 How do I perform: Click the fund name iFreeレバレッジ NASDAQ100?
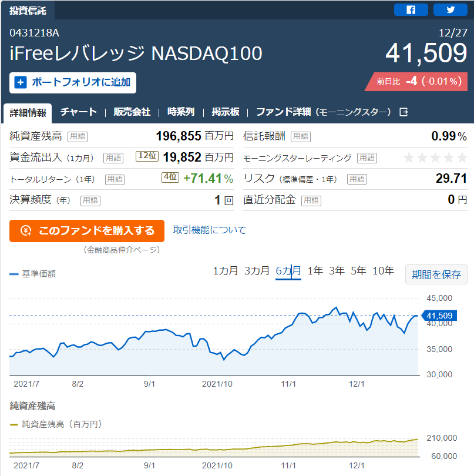[136, 53]
